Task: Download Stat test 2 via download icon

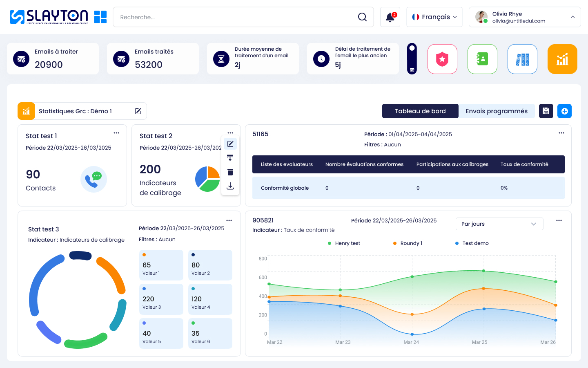Action: click(x=230, y=186)
